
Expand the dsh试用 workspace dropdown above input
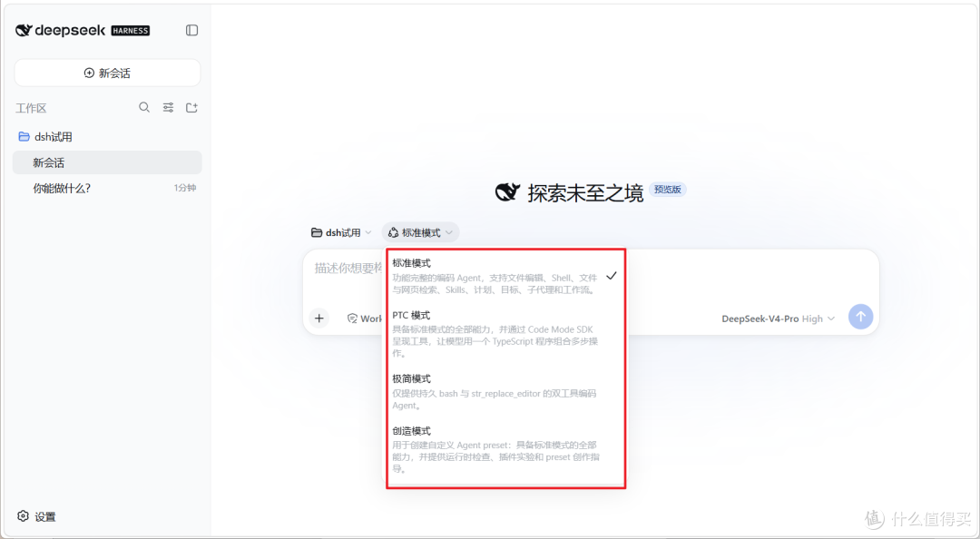(x=341, y=232)
